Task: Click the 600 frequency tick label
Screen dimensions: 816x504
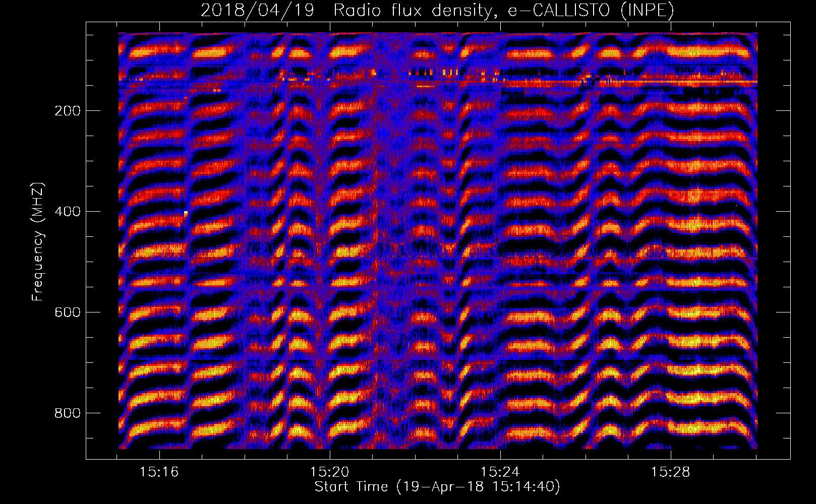Action: [x=67, y=312]
